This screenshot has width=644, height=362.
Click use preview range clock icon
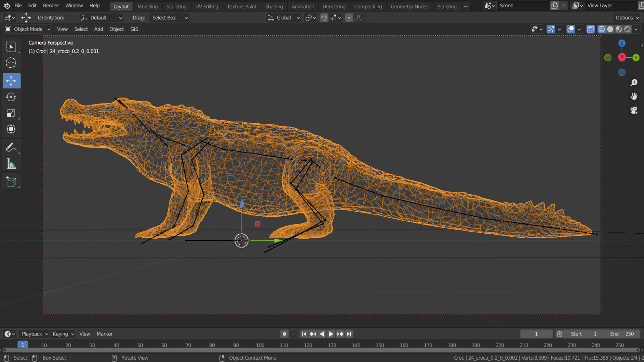(559, 334)
